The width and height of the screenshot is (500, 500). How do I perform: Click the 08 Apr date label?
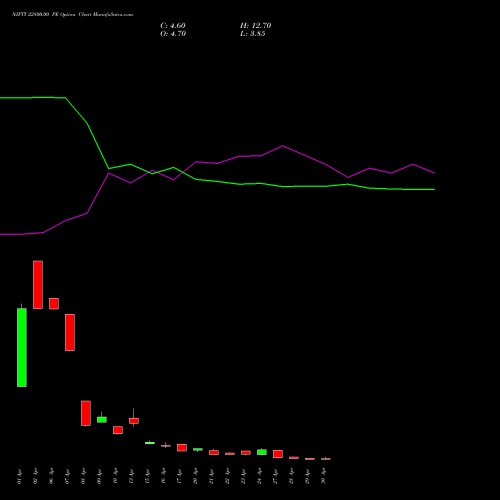[83, 476]
